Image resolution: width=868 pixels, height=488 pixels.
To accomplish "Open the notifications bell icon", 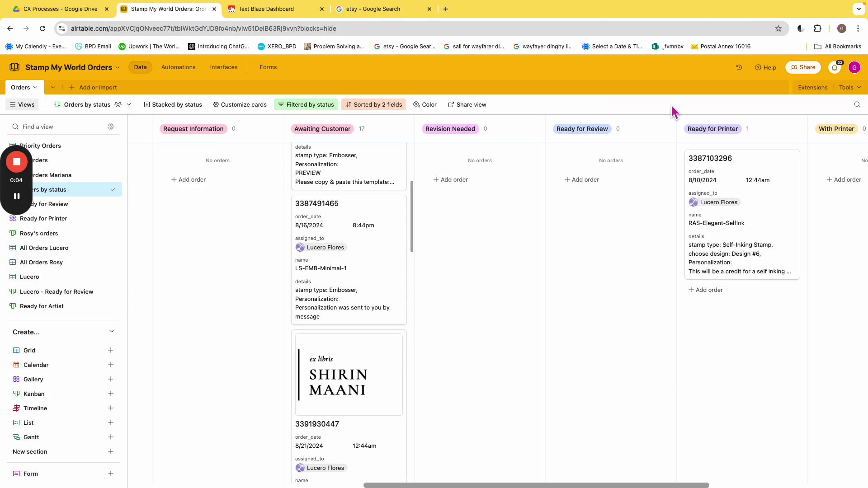I will (x=835, y=68).
